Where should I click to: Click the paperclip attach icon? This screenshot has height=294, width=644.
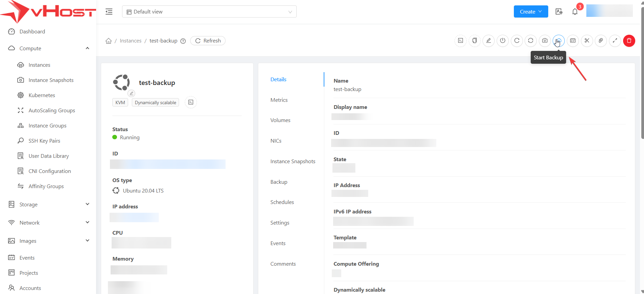point(601,41)
